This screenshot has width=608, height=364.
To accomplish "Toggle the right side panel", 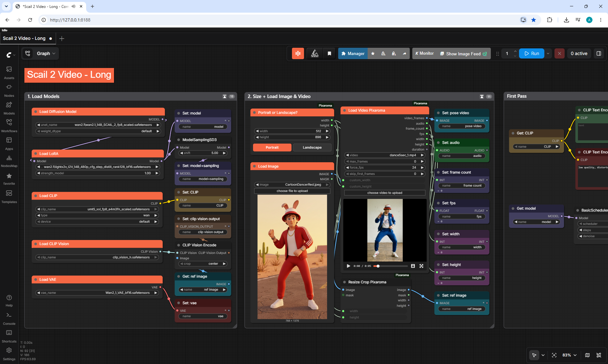I will [x=599, y=53].
